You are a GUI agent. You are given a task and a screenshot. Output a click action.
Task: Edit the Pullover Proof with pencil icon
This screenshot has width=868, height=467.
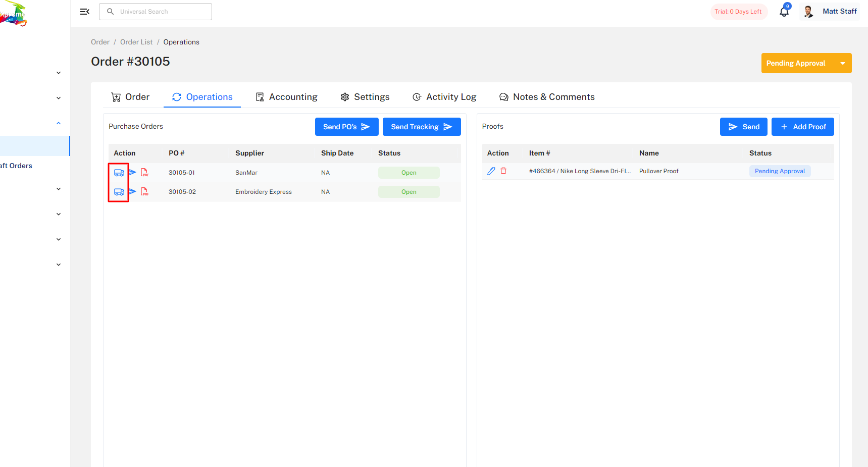click(491, 171)
